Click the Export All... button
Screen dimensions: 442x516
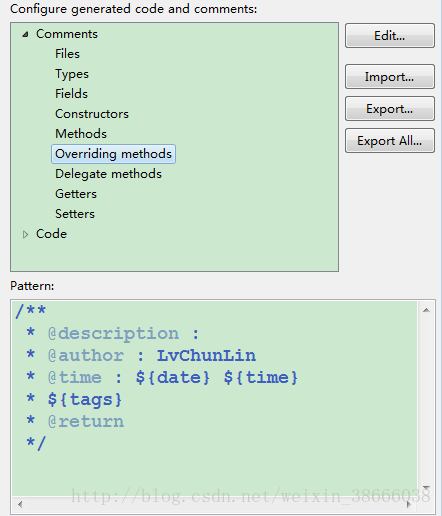coord(390,141)
